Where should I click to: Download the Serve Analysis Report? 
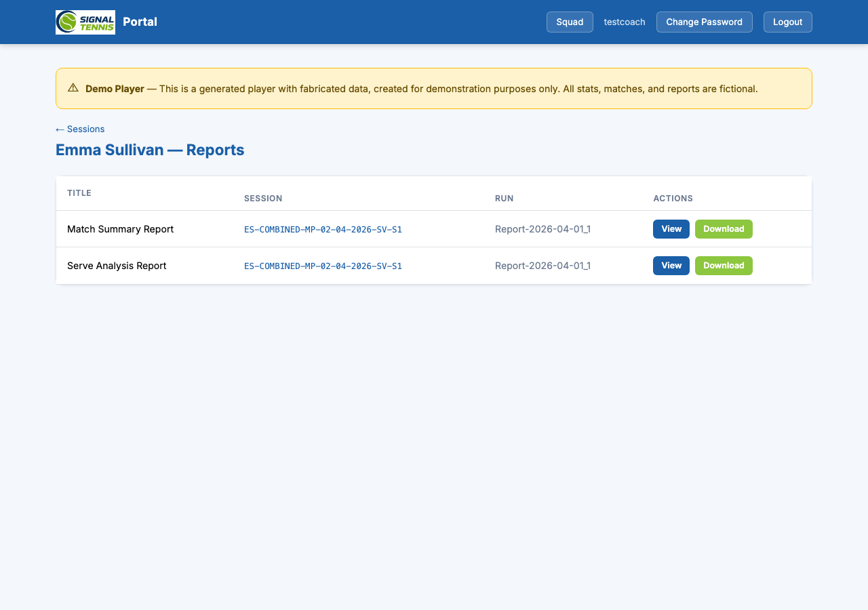tap(724, 266)
